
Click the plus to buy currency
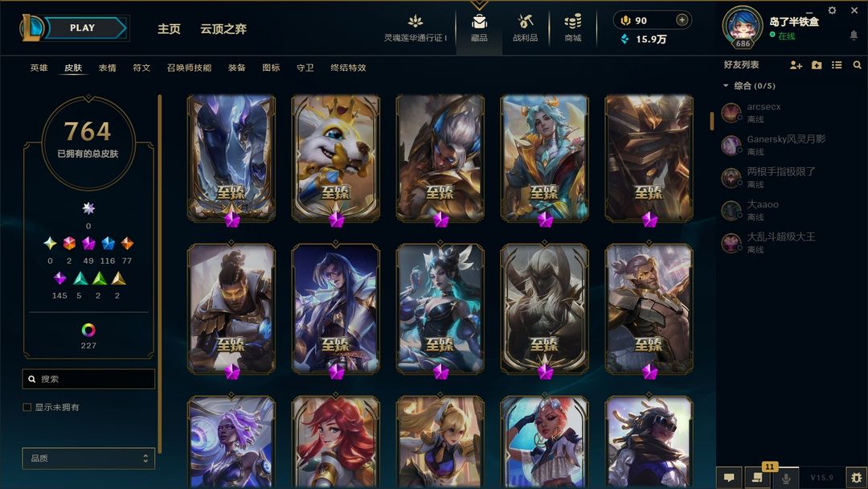coord(682,20)
